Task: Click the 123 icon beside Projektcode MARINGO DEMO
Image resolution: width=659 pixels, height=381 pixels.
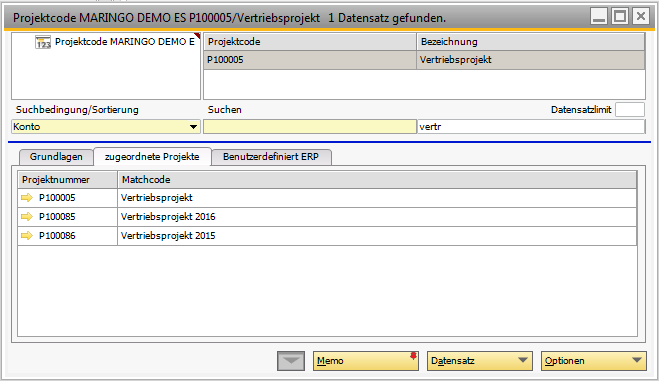Action: pyautogui.click(x=43, y=42)
